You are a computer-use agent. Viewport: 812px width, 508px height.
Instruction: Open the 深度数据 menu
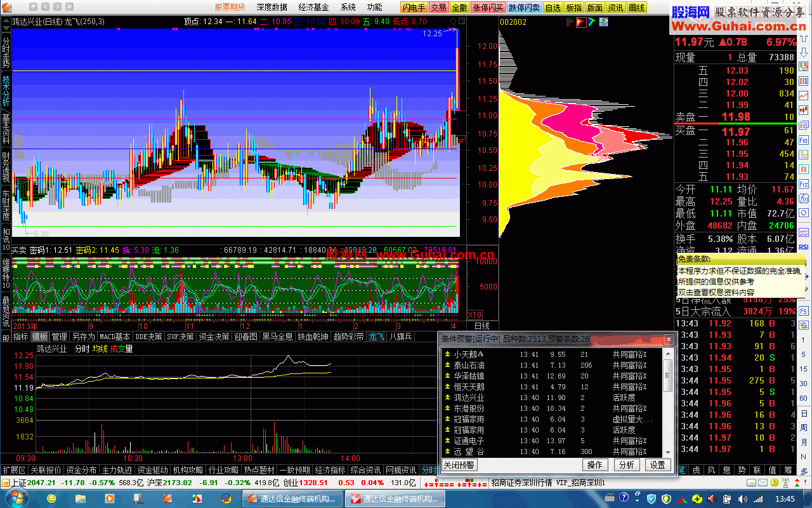point(272,8)
